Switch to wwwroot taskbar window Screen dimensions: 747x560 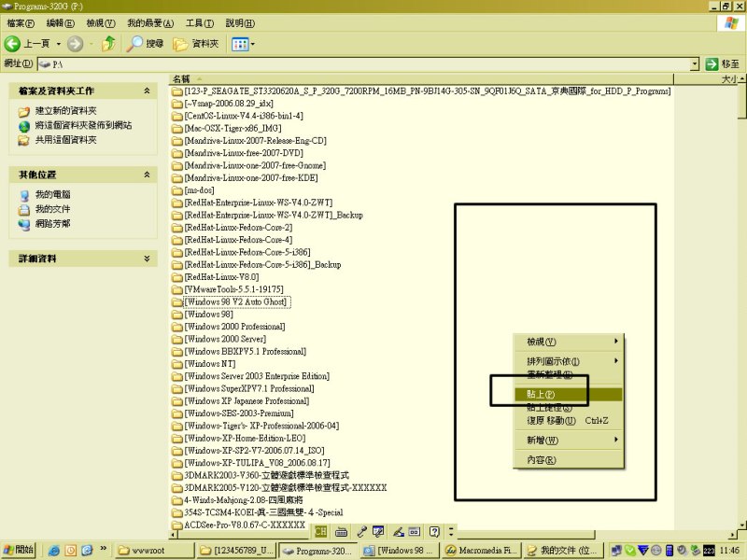point(154,551)
